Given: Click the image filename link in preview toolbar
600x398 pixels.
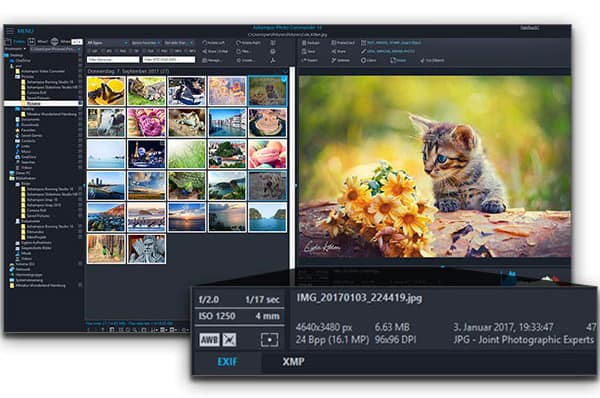Looking at the screenshot, I should tap(394, 43).
